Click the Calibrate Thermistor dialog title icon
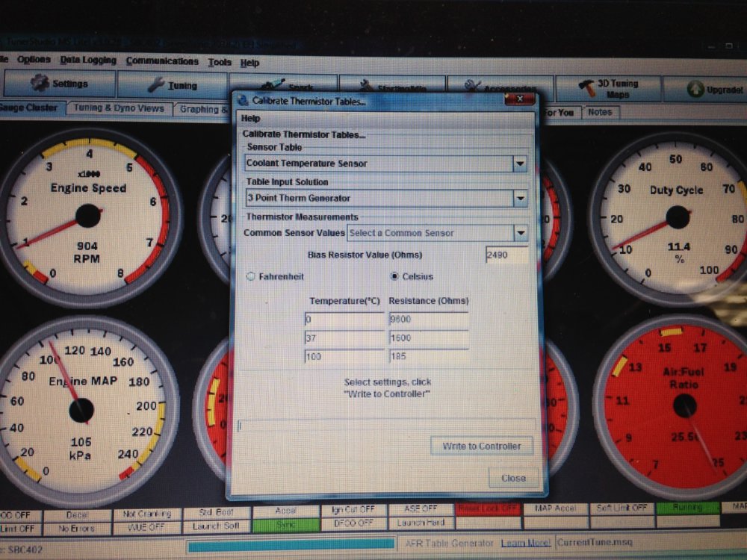Image resolution: width=747 pixels, height=560 pixels. [x=243, y=101]
